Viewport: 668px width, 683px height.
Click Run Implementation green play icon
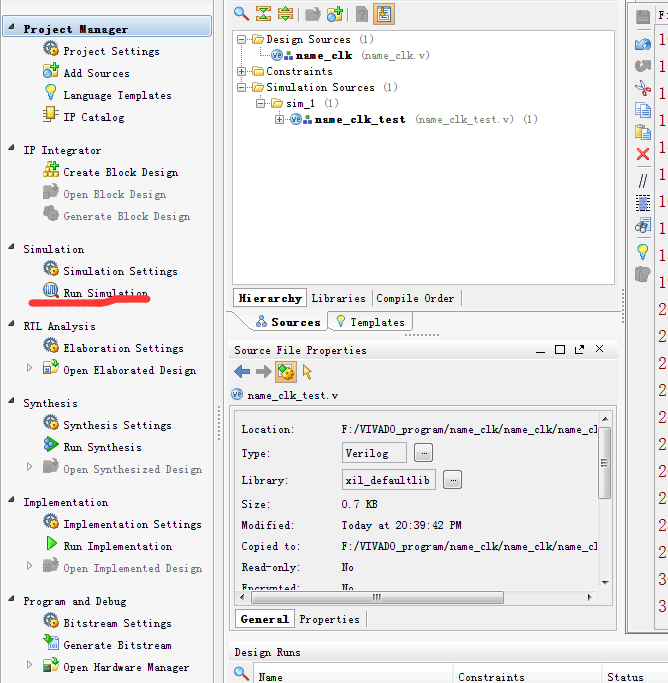[x=51, y=543]
